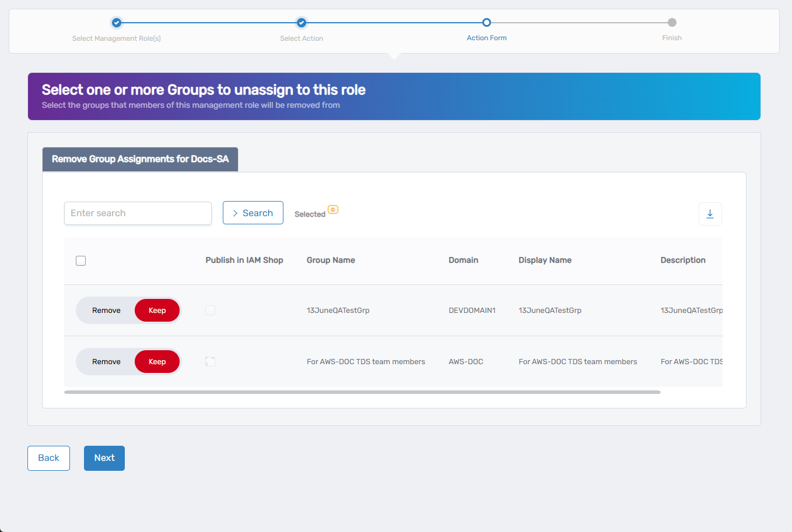Click the Enter search input field

click(x=138, y=213)
